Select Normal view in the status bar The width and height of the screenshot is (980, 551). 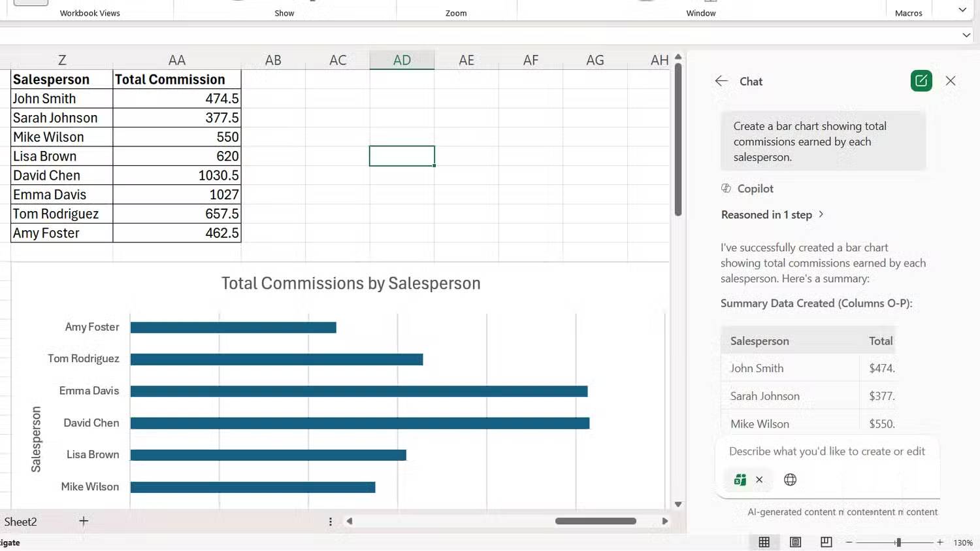click(x=764, y=542)
